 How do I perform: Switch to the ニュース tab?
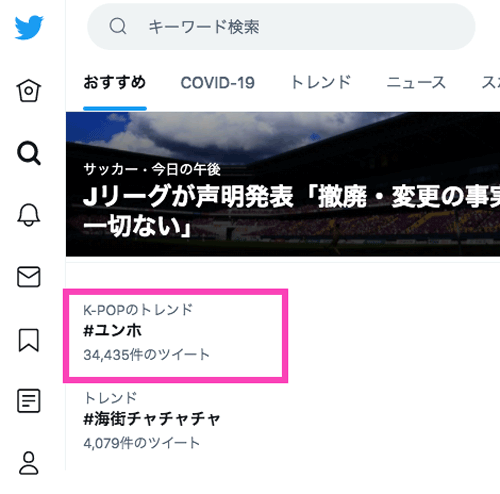[416, 82]
